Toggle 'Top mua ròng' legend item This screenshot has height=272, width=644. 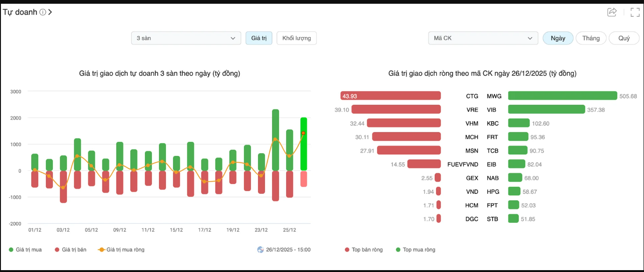[x=415, y=250]
